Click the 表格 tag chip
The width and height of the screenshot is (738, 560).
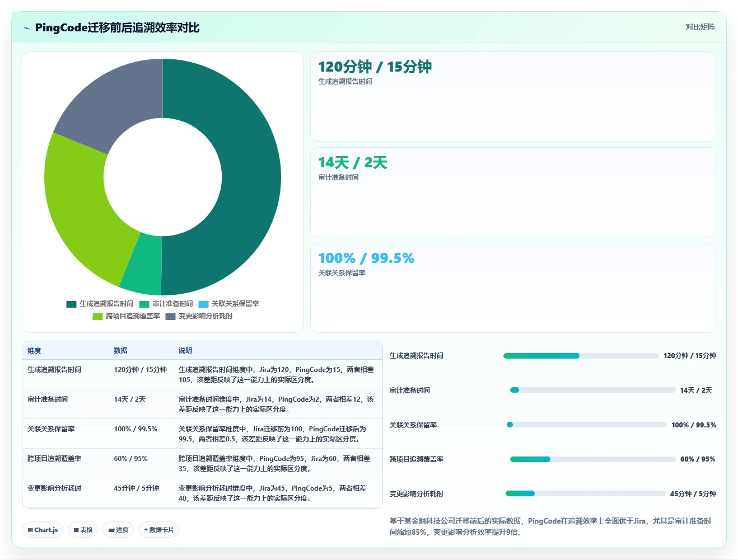pos(83,530)
